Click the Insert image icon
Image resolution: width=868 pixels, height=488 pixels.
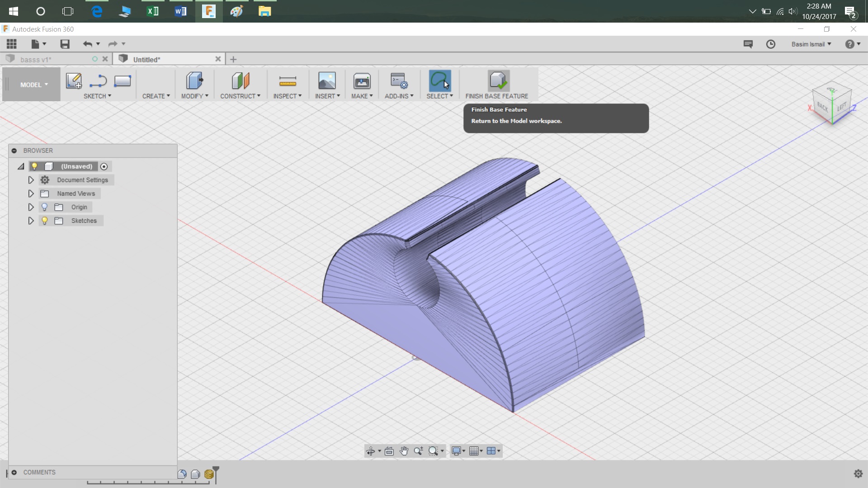tap(327, 80)
